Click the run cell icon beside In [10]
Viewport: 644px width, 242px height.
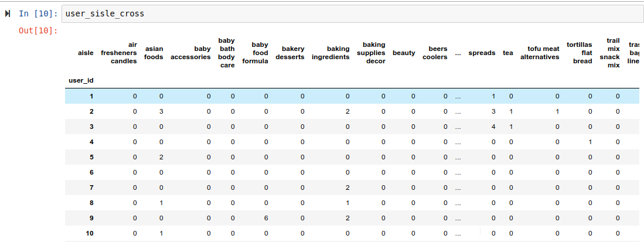point(8,13)
